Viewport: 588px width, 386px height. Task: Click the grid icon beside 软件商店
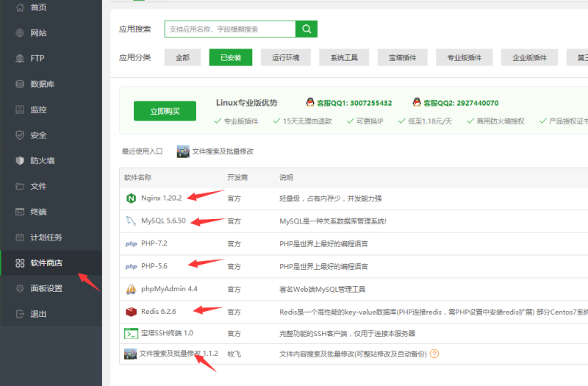(20, 263)
